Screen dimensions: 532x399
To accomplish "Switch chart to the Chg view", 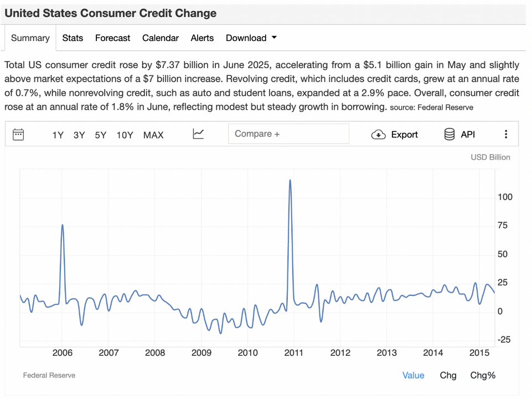I will point(448,375).
